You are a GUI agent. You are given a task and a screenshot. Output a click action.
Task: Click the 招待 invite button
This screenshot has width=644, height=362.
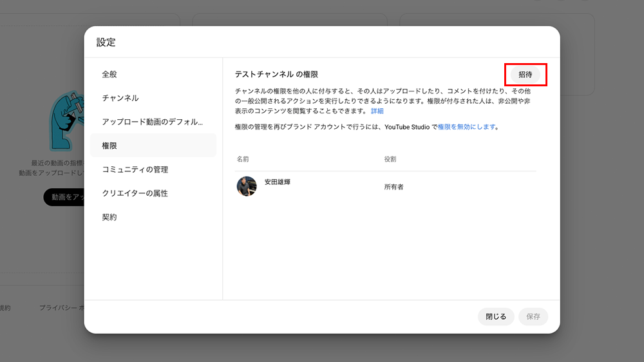[x=525, y=74]
